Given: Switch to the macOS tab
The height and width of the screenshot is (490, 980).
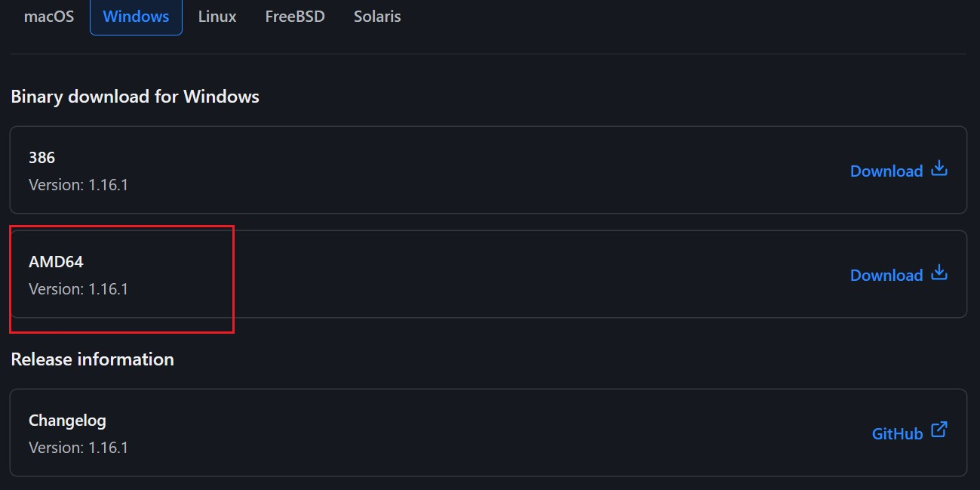Looking at the screenshot, I should [x=49, y=16].
